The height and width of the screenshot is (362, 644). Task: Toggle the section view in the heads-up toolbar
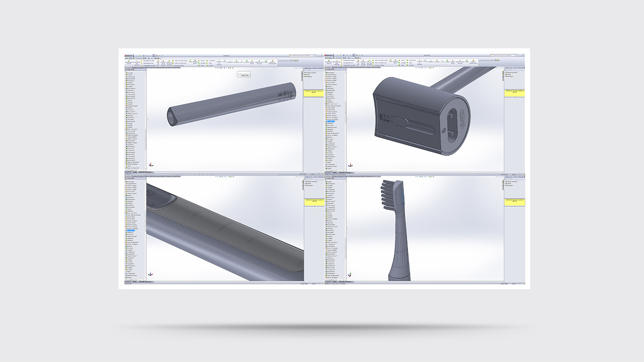(220, 68)
